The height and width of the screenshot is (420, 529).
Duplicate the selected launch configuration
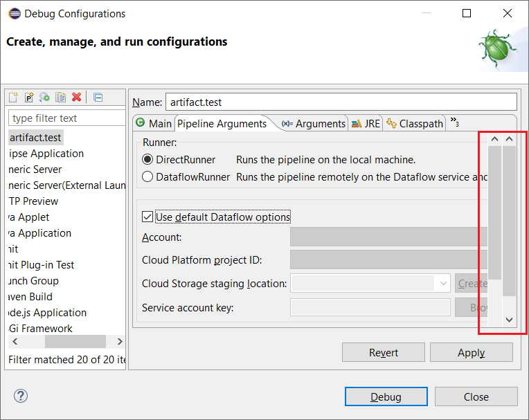[61, 98]
